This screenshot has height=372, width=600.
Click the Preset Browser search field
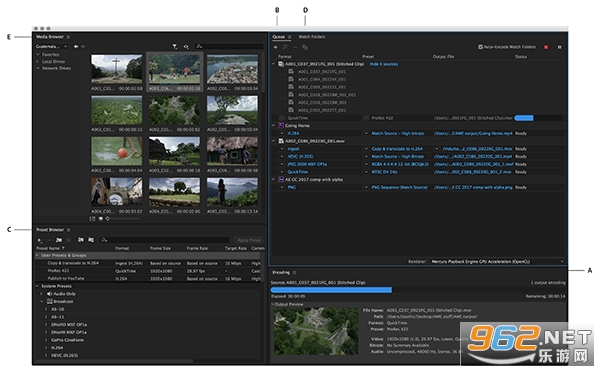tap(165, 240)
